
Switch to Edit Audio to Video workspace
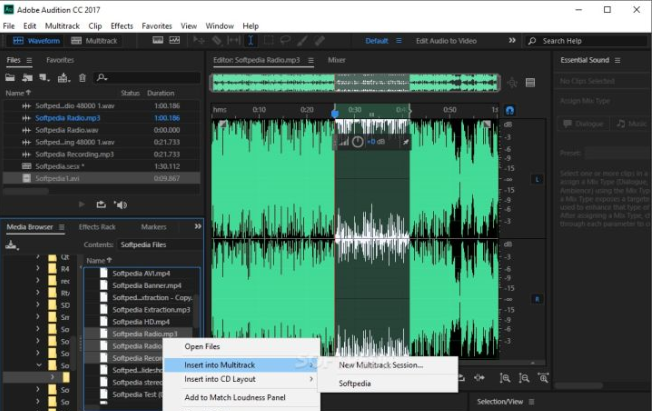click(446, 41)
